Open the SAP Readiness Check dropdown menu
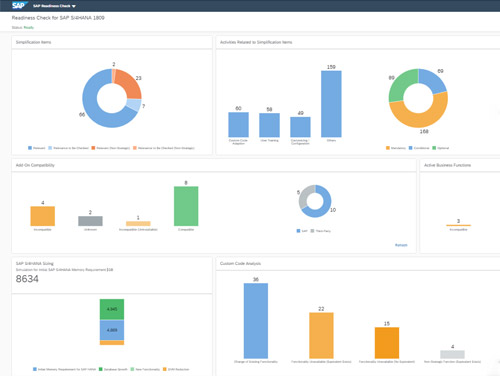Image resolution: width=500 pixels, height=376 pixels. point(54,6)
